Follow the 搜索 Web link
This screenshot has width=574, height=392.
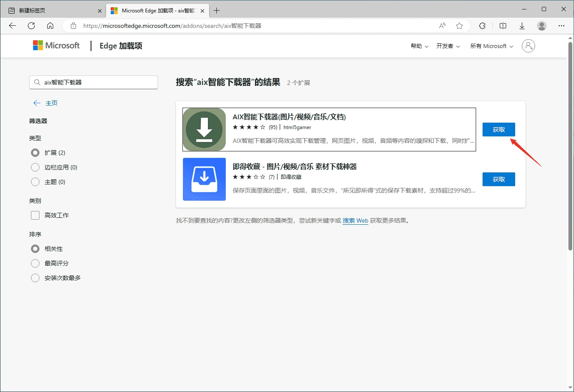355,220
